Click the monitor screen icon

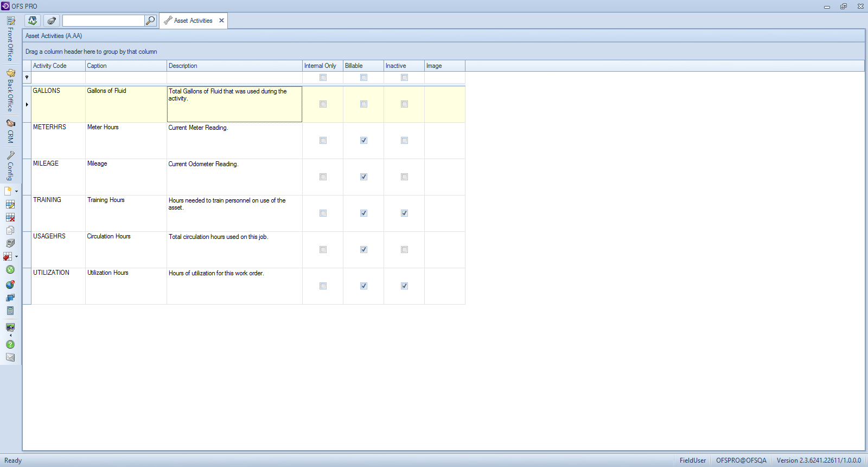[10, 327]
